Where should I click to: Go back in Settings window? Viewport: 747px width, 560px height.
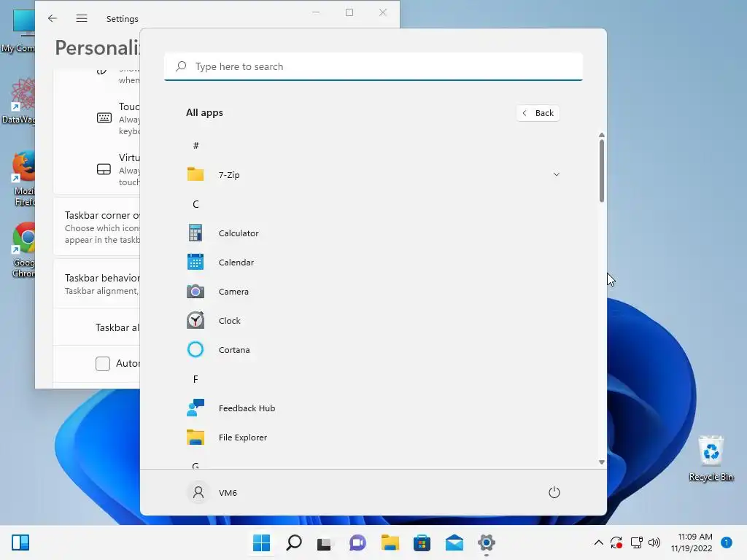click(x=53, y=18)
